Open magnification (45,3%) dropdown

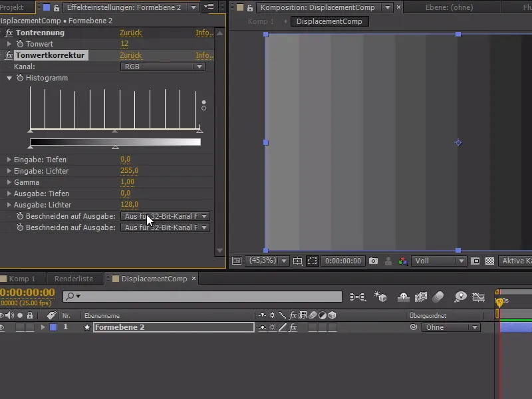tap(268, 261)
